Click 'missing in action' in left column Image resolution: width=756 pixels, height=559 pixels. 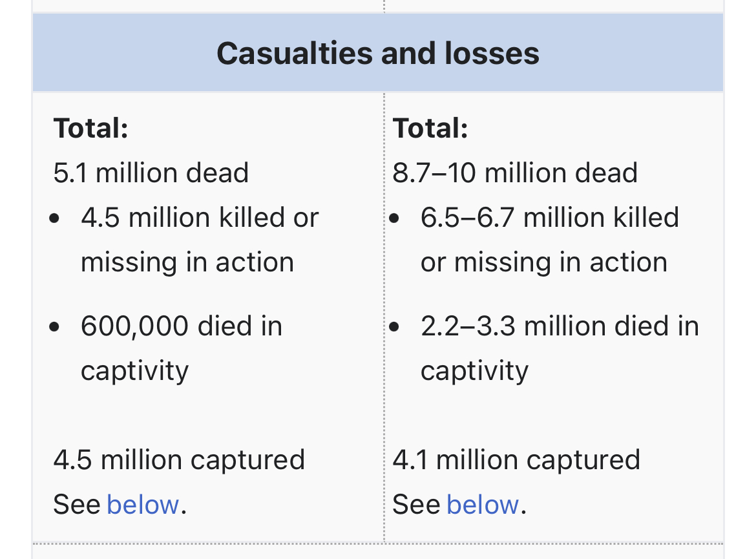[187, 262]
